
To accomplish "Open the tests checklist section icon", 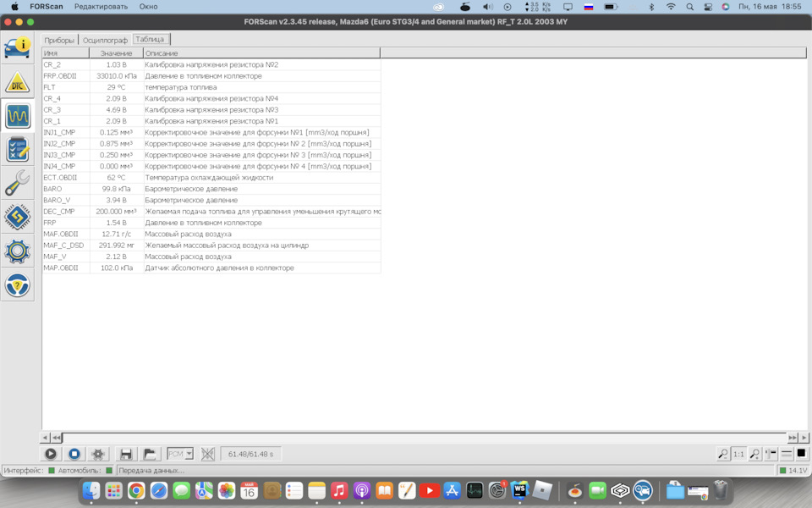I will (x=18, y=149).
